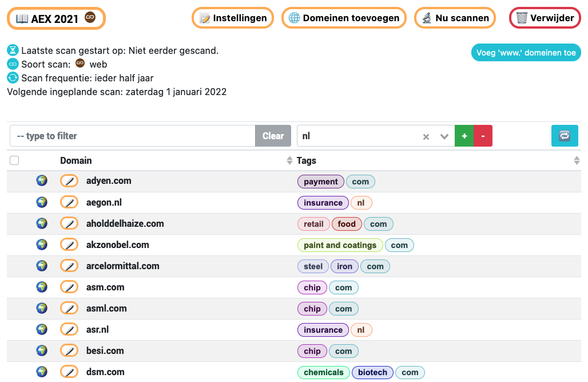588x382 pixels.
Task: Click the globe icon for asml.com
Action: tap(42, 308)
